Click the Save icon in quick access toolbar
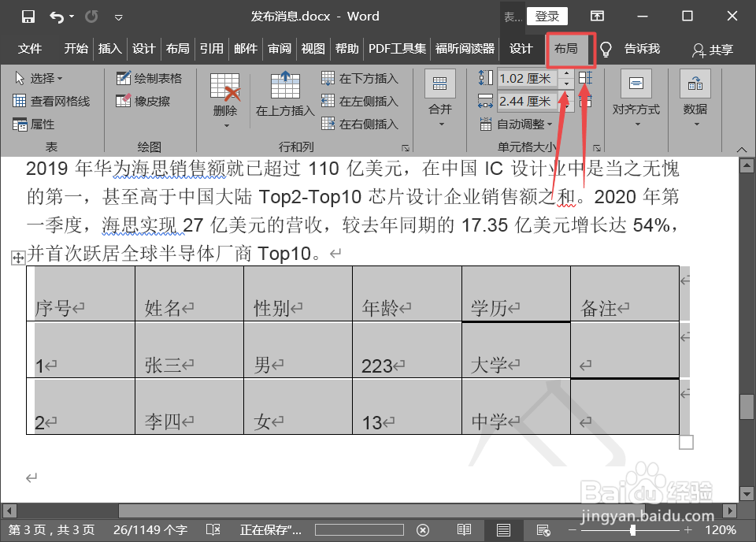This screenshot has height=542, width=756. click(30, 16)
